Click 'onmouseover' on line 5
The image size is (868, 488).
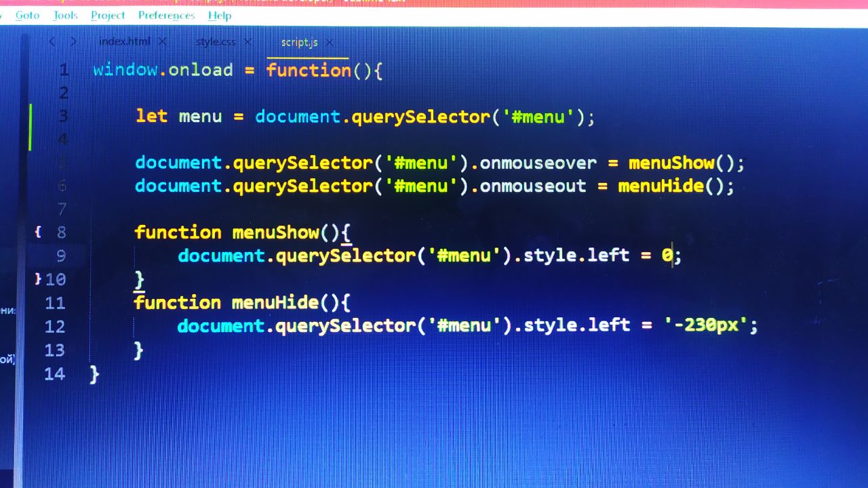coord(538,163)
